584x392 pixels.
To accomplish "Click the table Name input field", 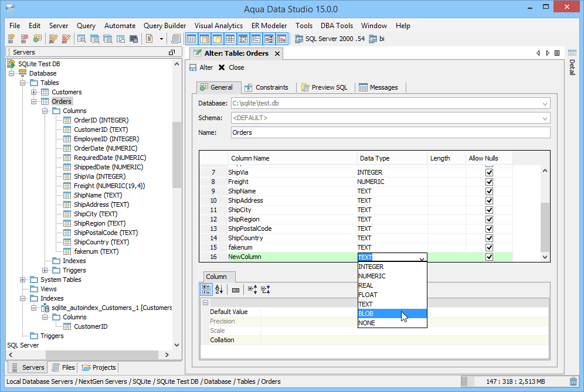I will click(391, 132).
